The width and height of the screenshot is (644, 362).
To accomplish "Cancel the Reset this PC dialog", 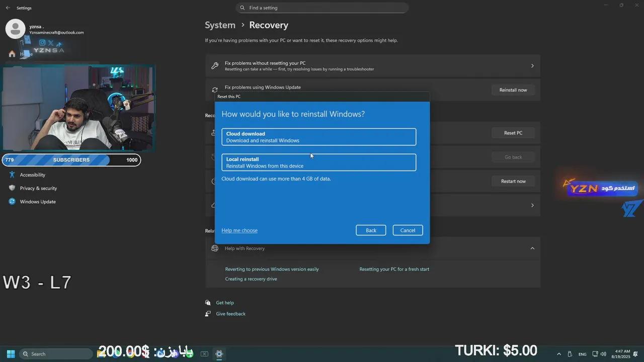I will click(408, 230).
